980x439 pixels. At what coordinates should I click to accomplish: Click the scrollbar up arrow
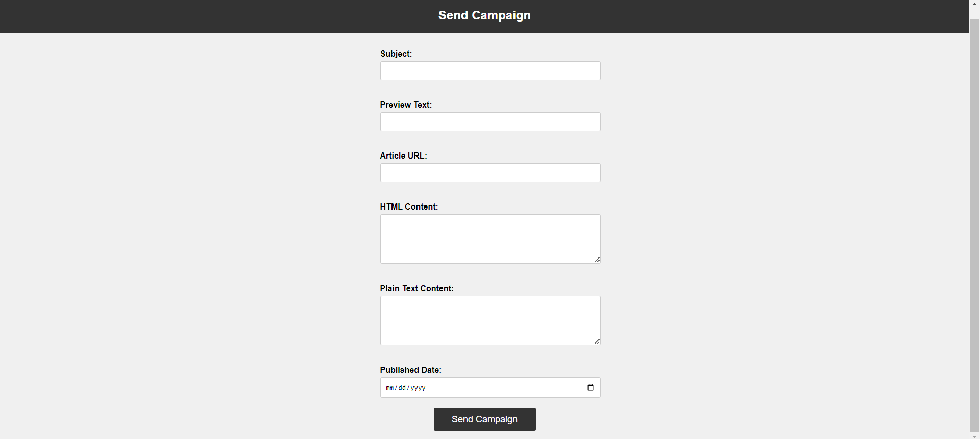tap(975, 4)
